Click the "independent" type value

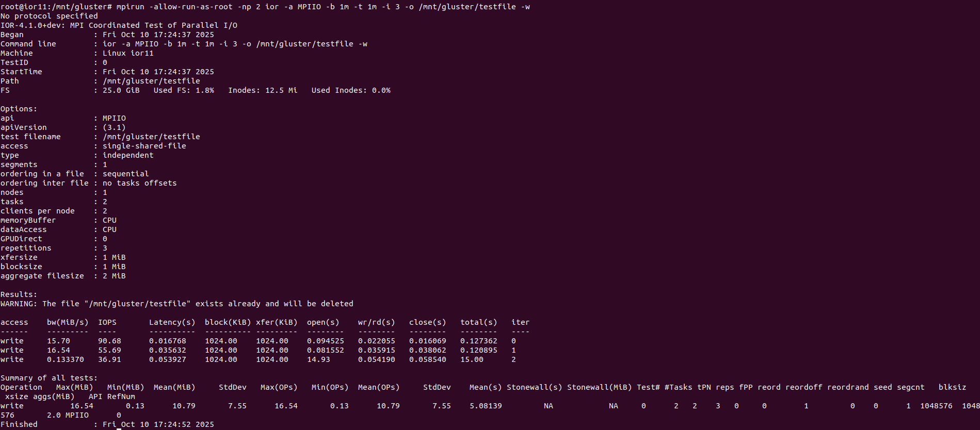point(128,155)
